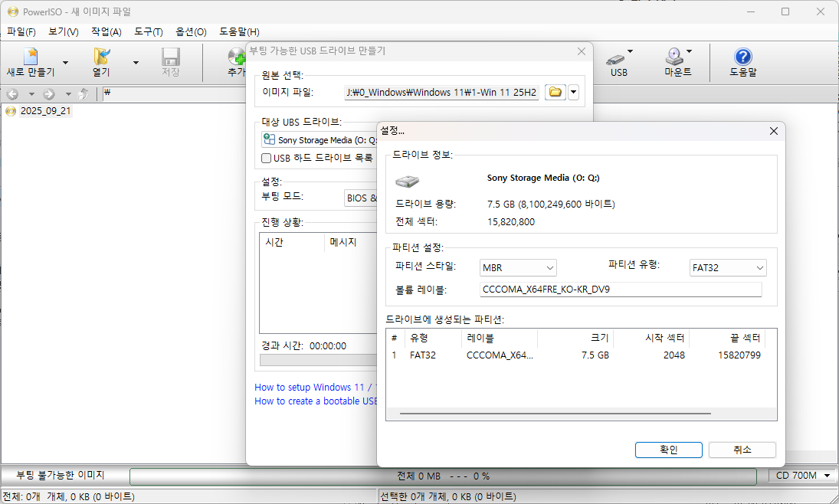839x504 pixels.
Task: Click the up-folder navigation icon
Action: [x=84, y=94]
